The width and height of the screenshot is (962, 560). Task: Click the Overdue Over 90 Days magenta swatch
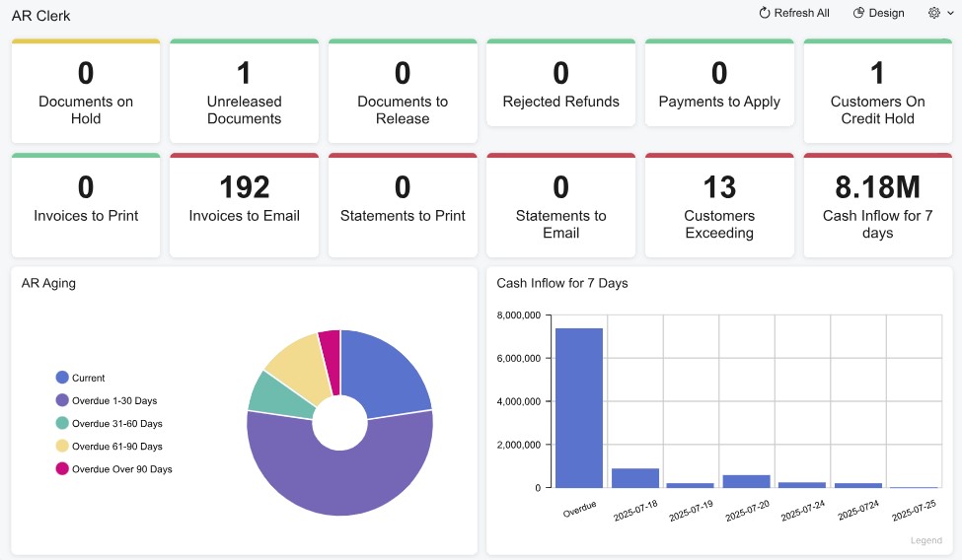62,468
